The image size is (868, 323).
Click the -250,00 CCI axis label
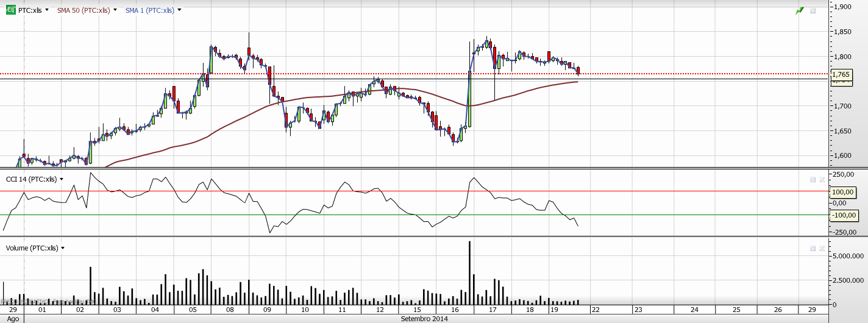843,232
